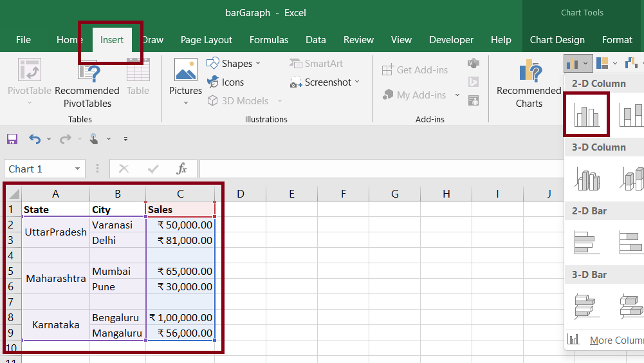Expand the My Add-ins dropdown arrow
This screenshot has width=644, height=363.
[x=457, y=95]
